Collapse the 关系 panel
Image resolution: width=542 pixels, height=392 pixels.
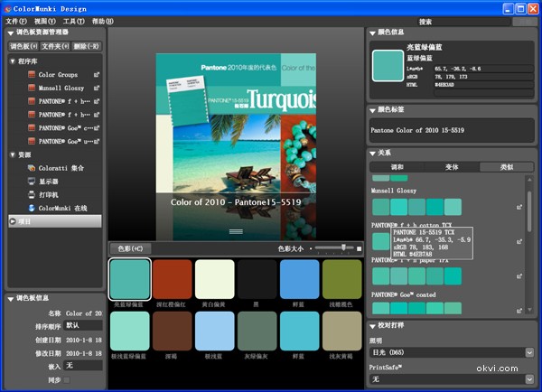pos(372,154)
